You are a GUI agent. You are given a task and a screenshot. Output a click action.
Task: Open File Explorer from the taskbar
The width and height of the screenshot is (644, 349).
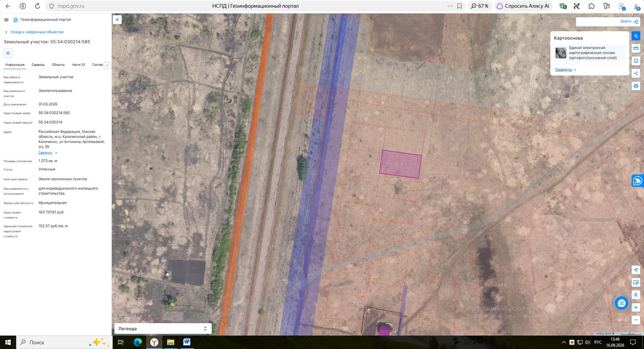(x=170, y=342)
